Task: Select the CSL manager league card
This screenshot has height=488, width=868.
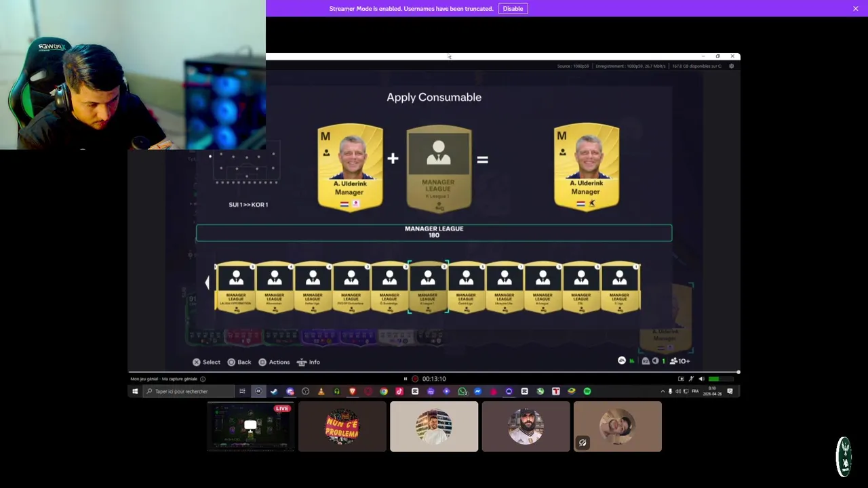Action: pyautogui.click(x=580, y=287)
